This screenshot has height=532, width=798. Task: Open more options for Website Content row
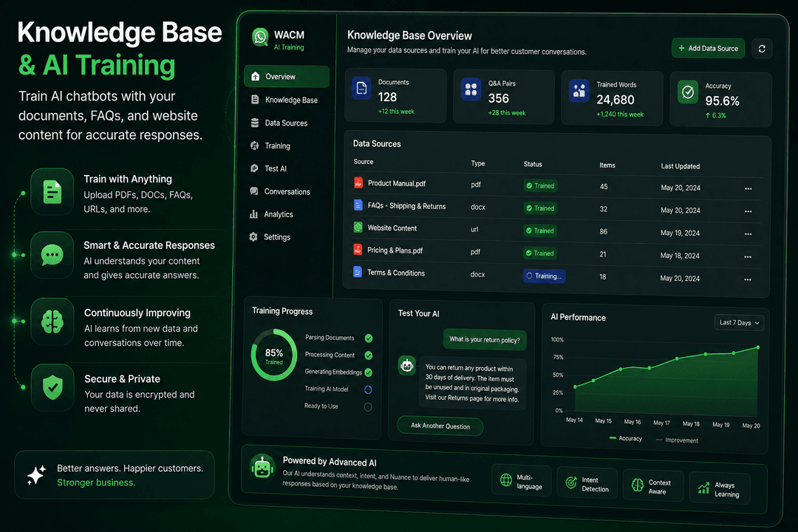(748, 233)
